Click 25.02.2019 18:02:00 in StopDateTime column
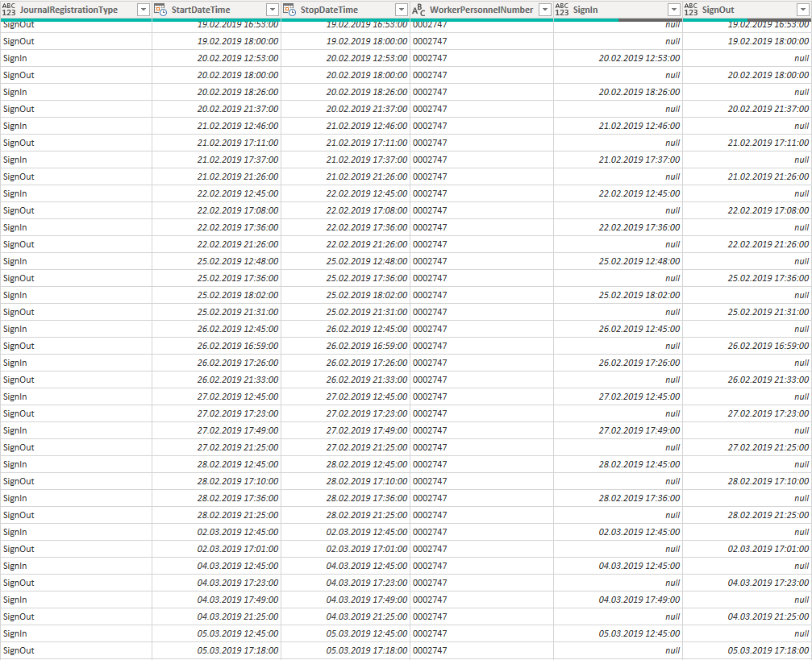This screenshot has height=660, width=812. (x=367, y=295)
